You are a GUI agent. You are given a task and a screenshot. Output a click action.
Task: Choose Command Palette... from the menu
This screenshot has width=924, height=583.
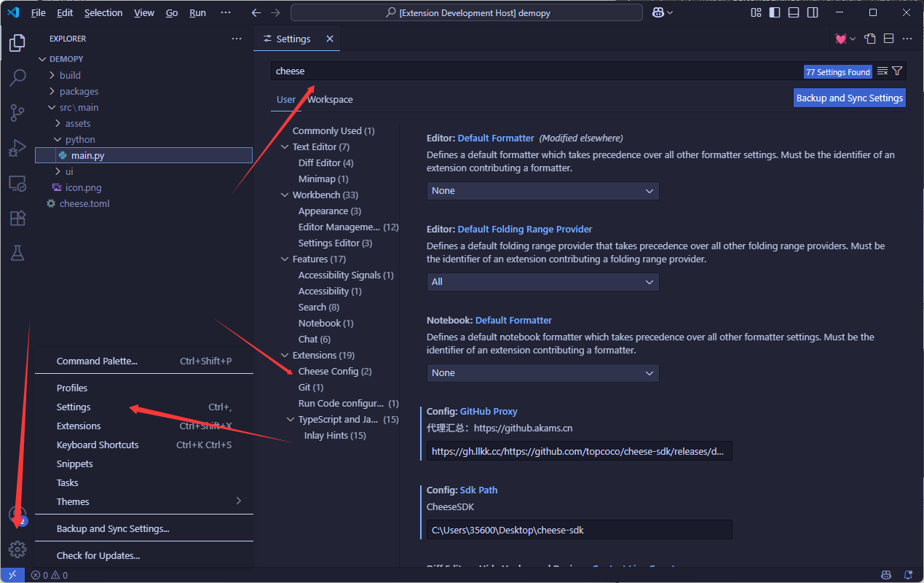(x=144, y=361)
